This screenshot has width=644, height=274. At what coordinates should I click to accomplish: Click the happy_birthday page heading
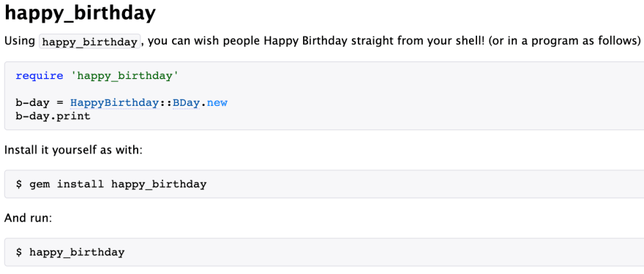(x=80, y=15)
